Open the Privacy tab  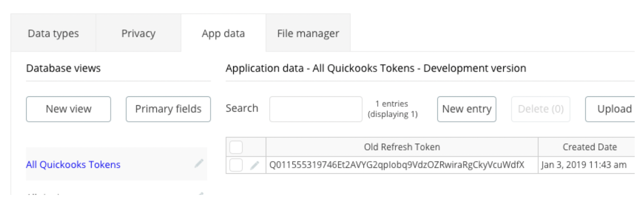(138, 33)
